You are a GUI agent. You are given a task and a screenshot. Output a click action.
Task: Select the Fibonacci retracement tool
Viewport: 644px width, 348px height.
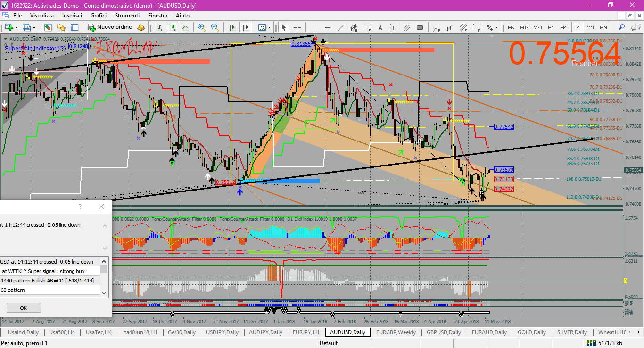[367, 27]
